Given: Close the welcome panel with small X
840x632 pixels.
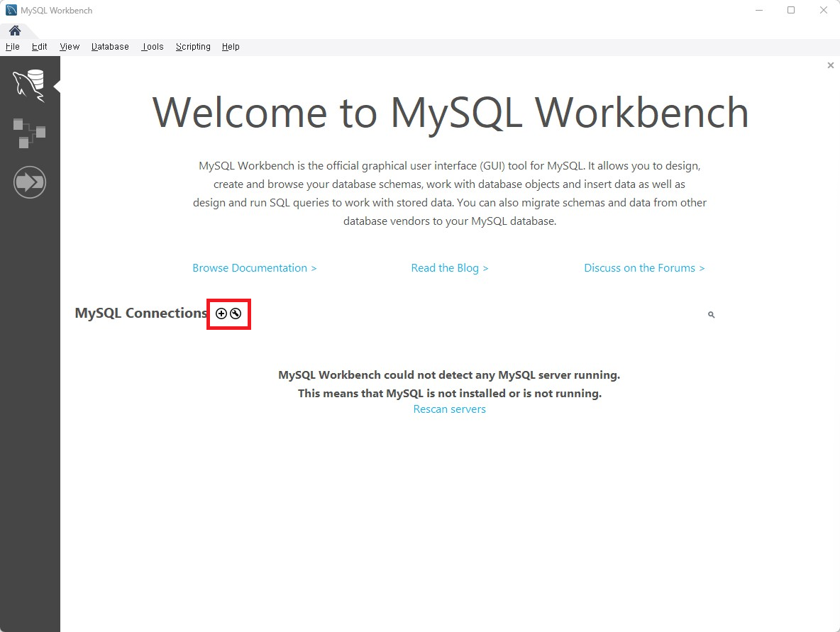Looking at the screenshot, I should coord(830,65).
